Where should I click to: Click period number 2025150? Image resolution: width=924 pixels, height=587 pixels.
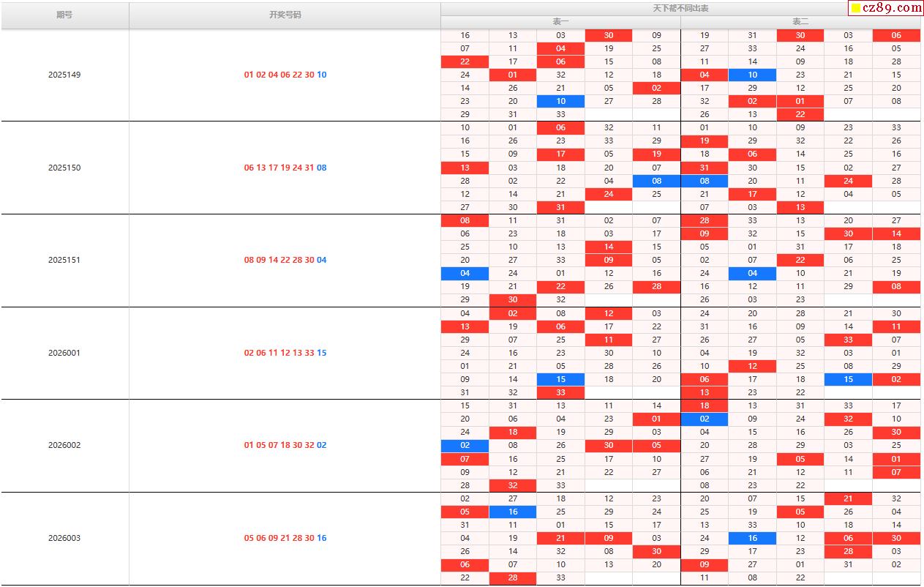[x=64, y=168]
